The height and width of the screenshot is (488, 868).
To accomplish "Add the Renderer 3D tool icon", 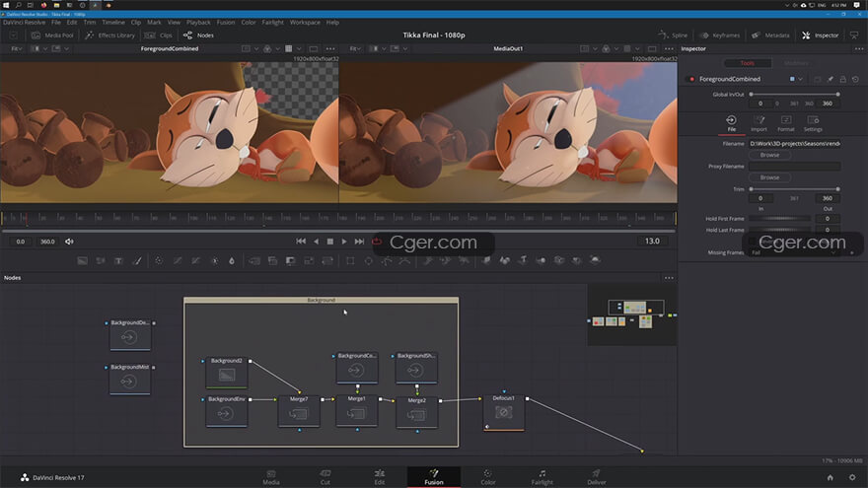I will 595,260.
